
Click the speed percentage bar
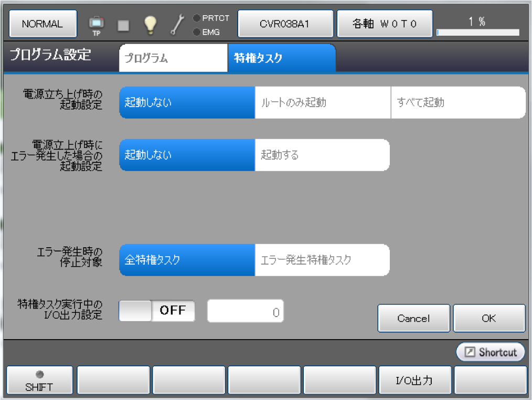coord(477,32)
